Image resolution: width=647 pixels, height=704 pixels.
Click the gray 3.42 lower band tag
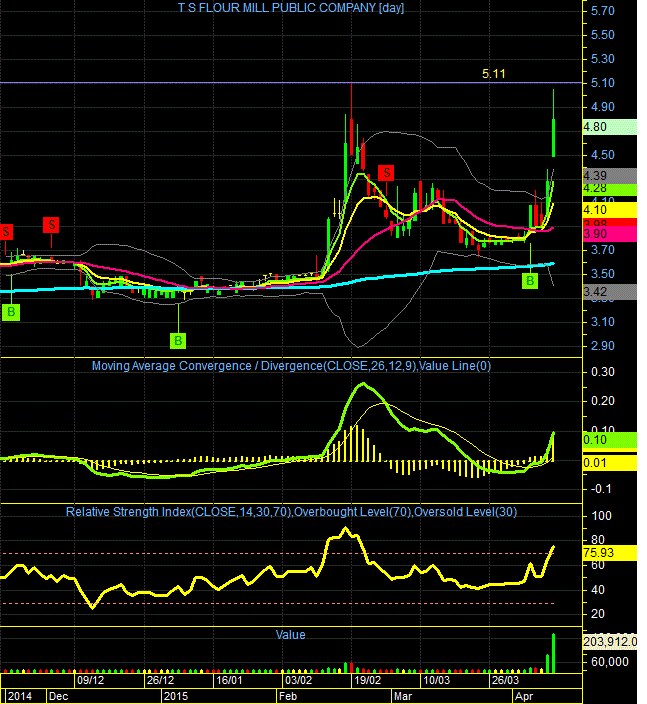[x=609, y=292]
